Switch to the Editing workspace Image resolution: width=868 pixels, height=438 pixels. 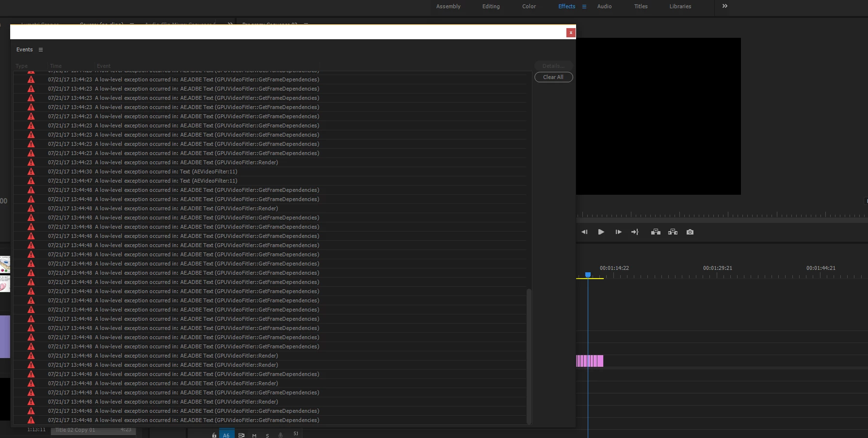[491, 6]
